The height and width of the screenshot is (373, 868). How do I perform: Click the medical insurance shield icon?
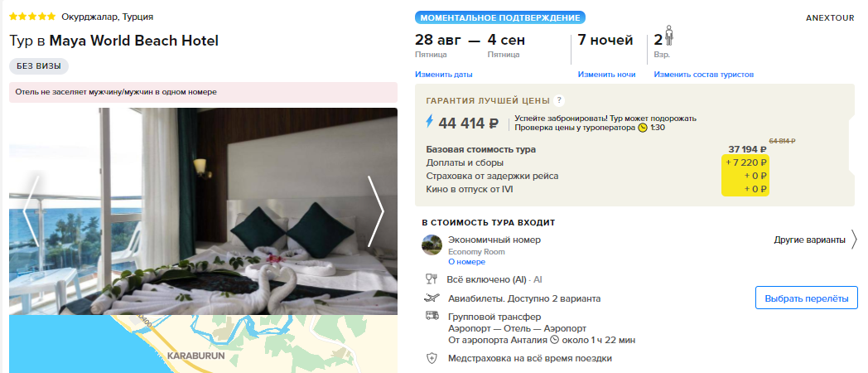click(x=432, y=358)
